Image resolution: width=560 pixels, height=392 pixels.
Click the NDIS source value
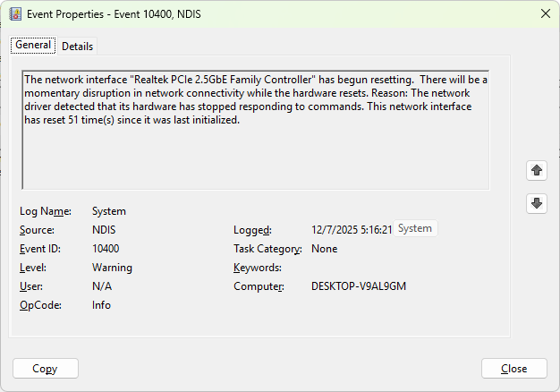(x=104, y=230)
